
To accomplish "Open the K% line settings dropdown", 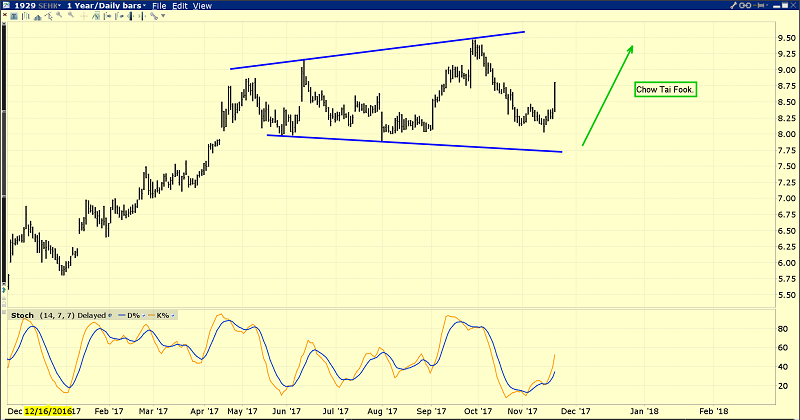I will [172, 314].
